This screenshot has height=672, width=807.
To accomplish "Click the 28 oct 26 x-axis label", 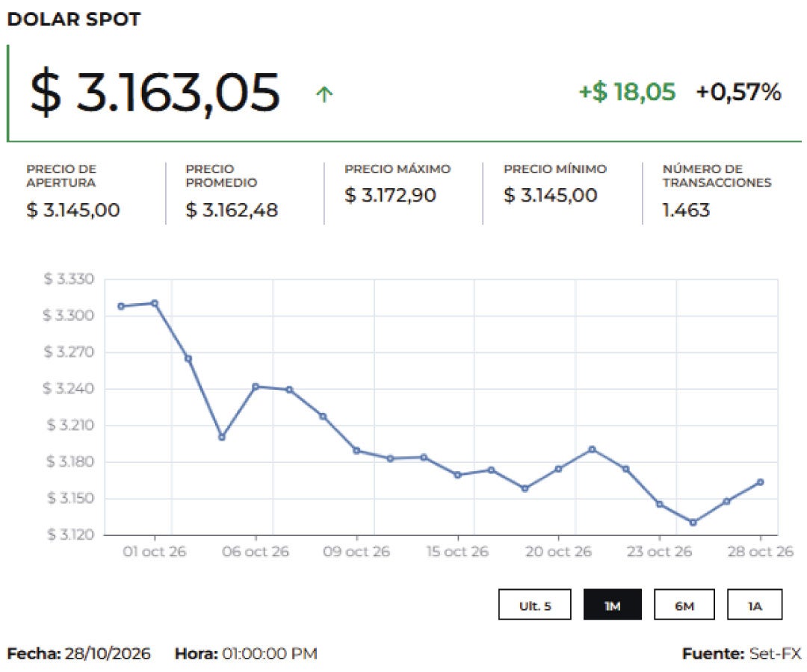I will [x=760, y=552].
